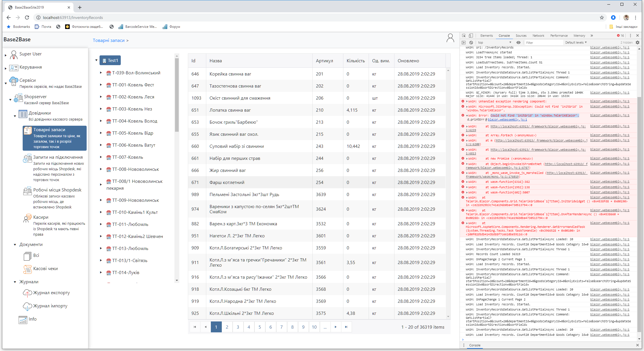Toggle the device toolbar icon in DevTools
This screenshot has height=351, width=644.
(x=471, y=36)
